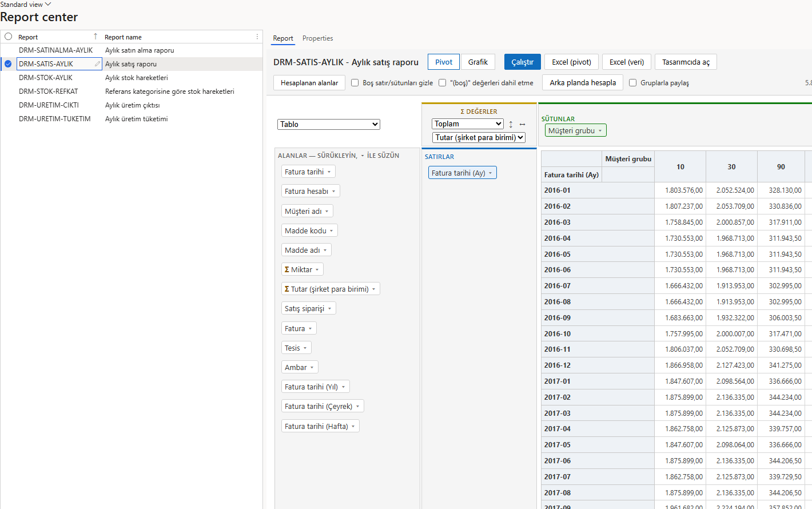The height and width of the screenshot is (509, 812).
Task: Open Satış siparişi field filter arrow
Action: (329, 309)
